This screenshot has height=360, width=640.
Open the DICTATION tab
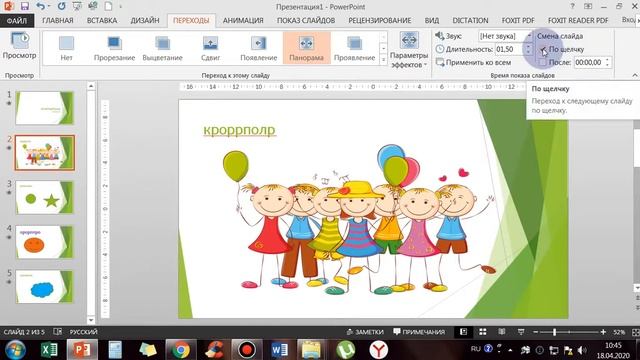click(x=470, y=20)
